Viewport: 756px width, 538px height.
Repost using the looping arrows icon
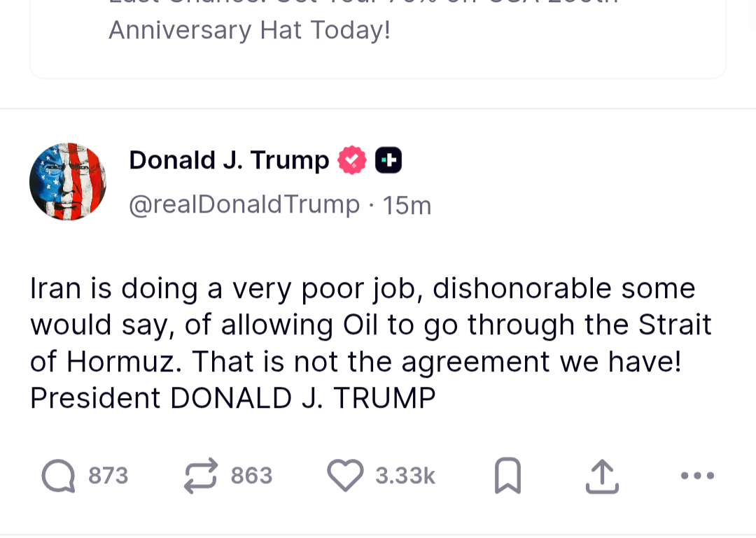[x=201, y=476]
